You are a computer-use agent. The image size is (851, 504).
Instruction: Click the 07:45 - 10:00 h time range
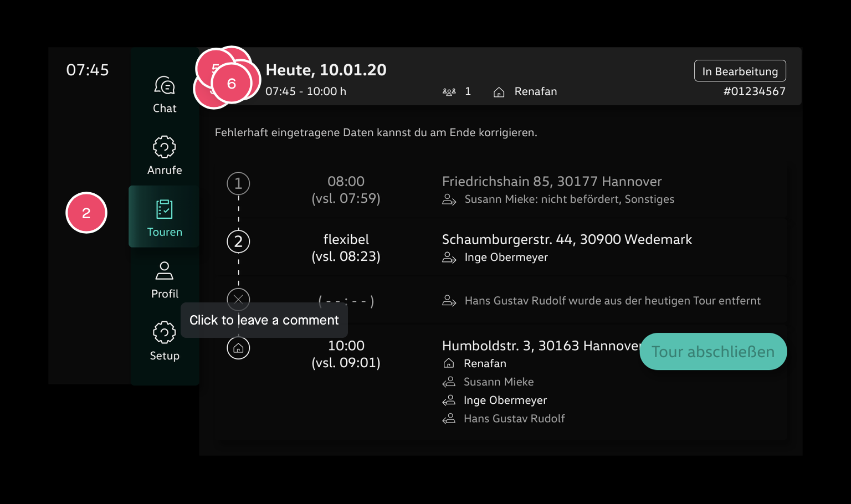click(306, 91)
